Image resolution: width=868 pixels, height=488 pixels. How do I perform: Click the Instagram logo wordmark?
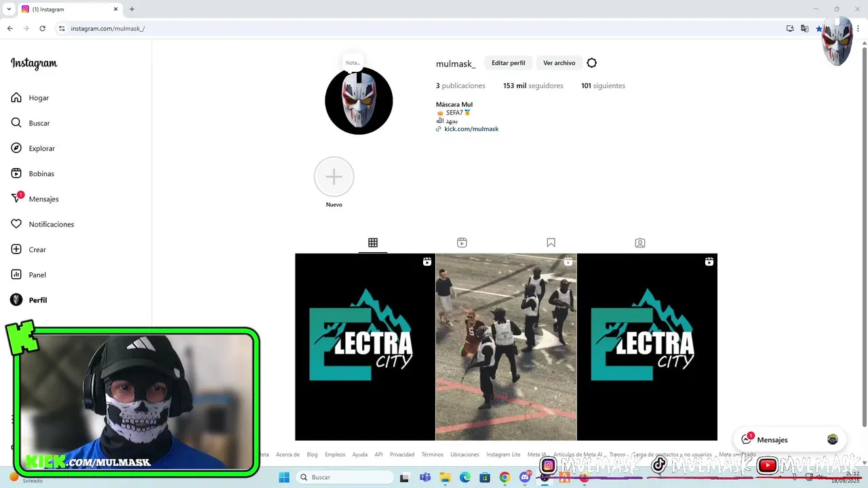[x=34, y=64]
